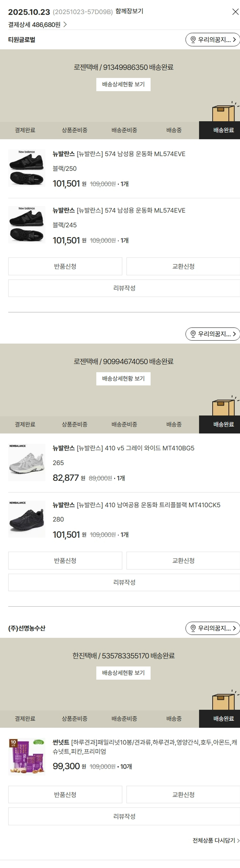Write review for 썬넛트 하루견과 item
The height and width of the screenshot is (868, 240).
[124, 816]
